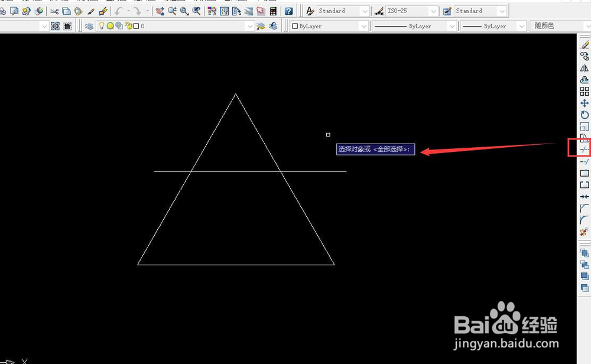Select the Scale tool
This screenshot has width=591, height=364.
pyautogui.click(x=584, y=126)
